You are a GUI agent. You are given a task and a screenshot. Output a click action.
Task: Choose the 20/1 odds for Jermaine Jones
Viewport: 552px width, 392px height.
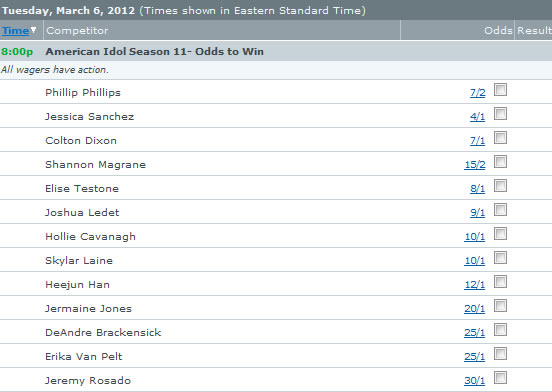click(x=475, y=309)
